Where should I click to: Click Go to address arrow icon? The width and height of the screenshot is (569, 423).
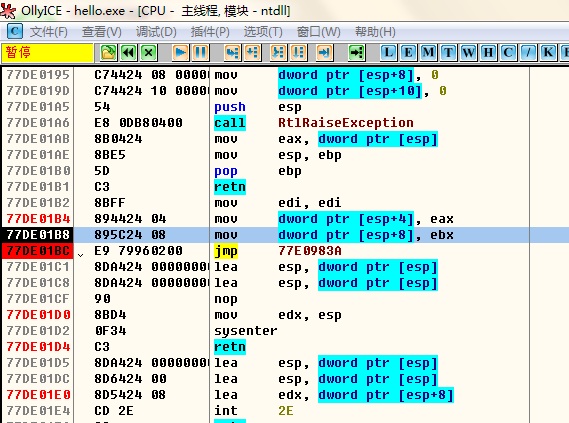point(356,53)
